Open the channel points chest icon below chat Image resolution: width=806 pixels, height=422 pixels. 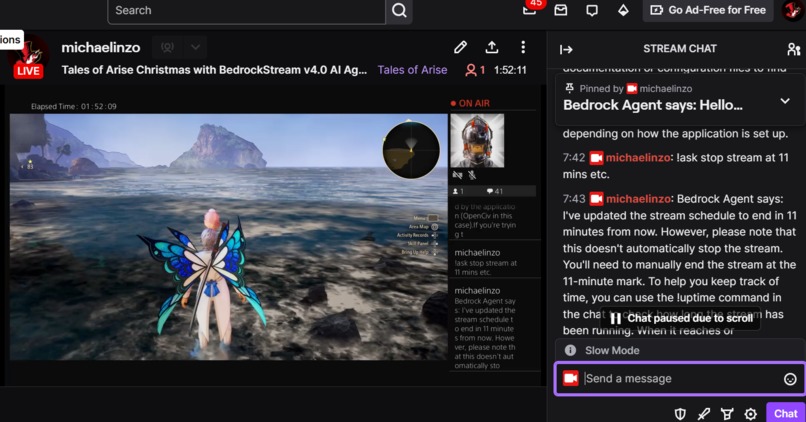coord(727,414)
